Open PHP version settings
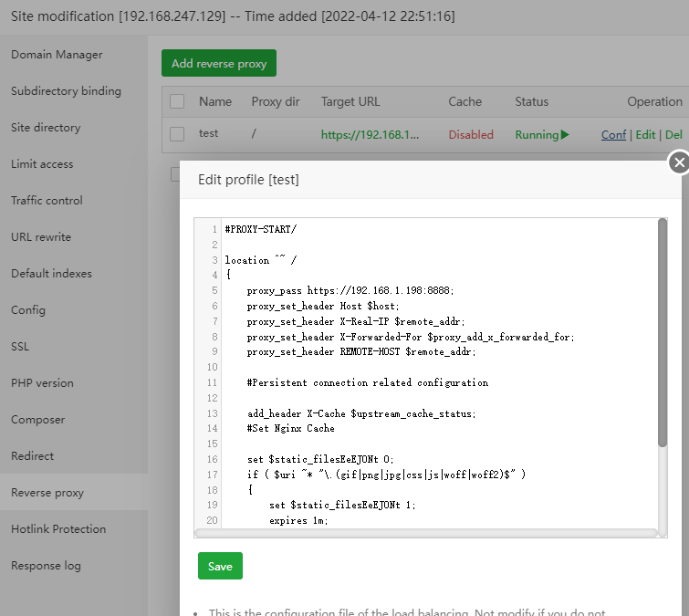Screen dimensions: 689x616 (x=42, y=383)
